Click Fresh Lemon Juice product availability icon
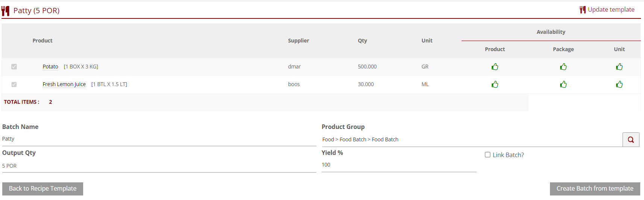The image size is (644, 200). [495, 85]
